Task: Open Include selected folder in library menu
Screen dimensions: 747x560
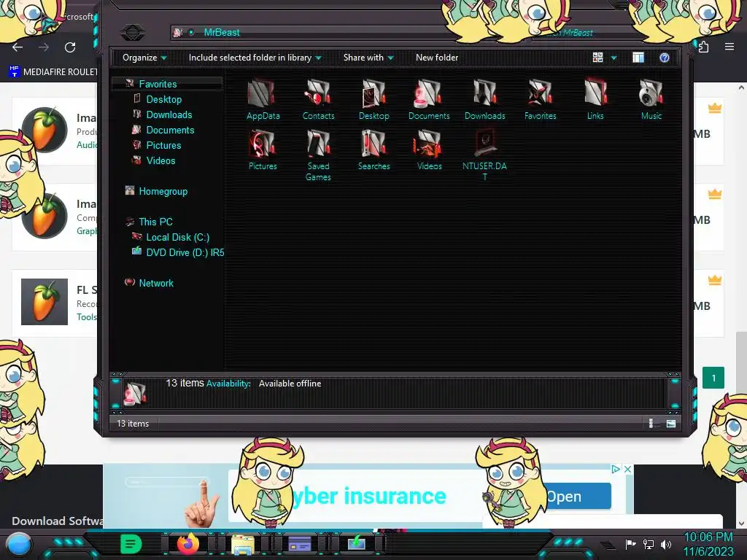Action: (x=255, y=58)
